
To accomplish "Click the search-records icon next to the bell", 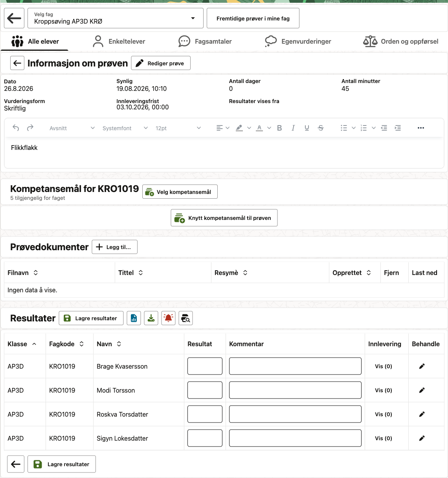I will [x=186, y=318].
